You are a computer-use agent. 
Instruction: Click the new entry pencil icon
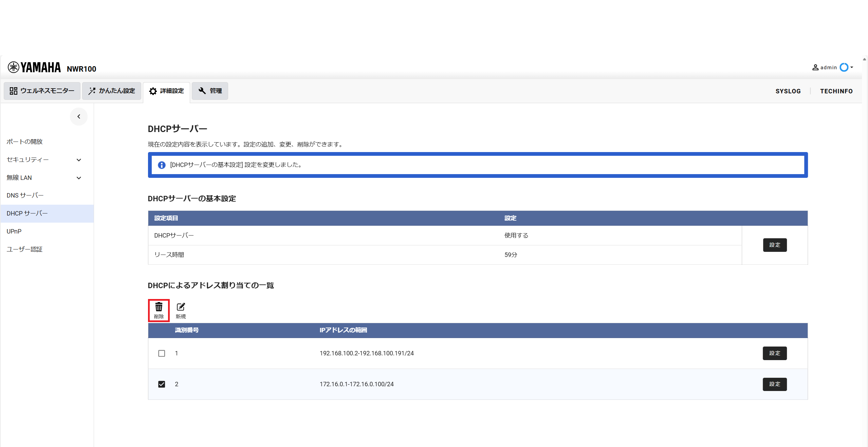[x=181, y=307]
